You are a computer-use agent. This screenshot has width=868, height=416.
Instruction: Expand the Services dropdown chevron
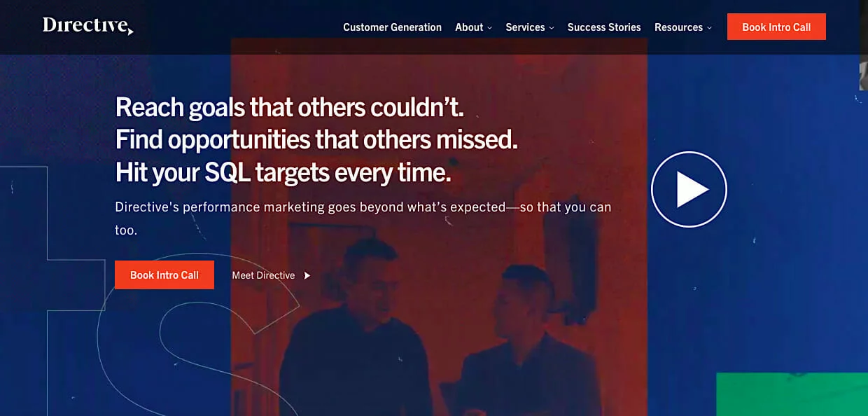[x=552, y=28]
